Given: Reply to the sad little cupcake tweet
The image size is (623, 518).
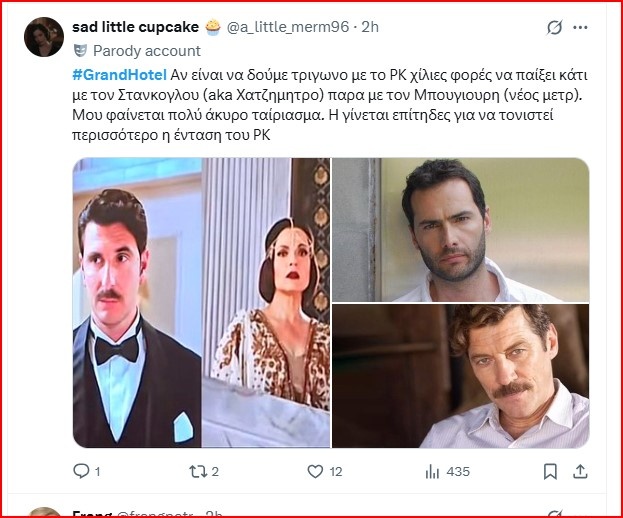Looking at the screenshot, I should click(82, 471).
